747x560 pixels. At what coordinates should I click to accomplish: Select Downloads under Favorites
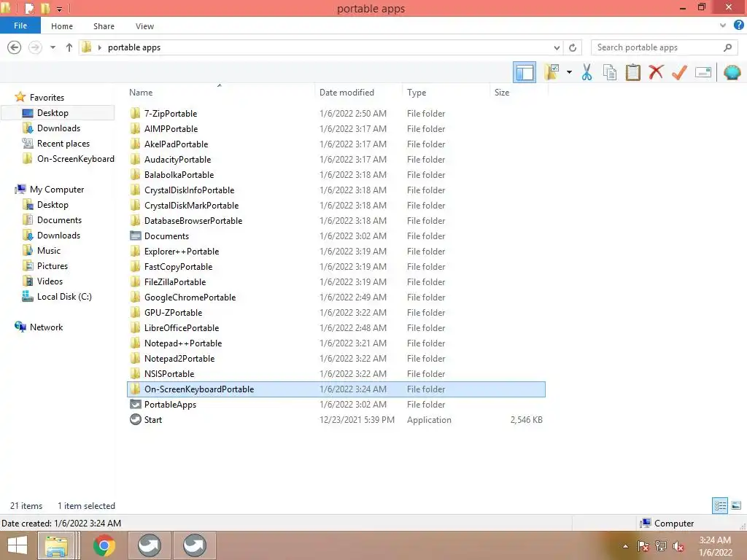[x=58, y=128]
